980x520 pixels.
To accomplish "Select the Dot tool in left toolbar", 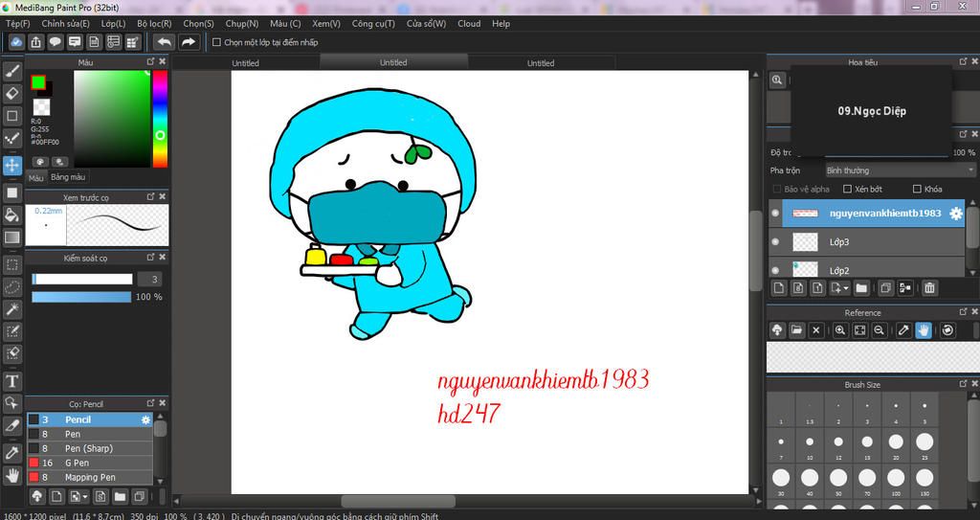I will [x=11, y=138].
